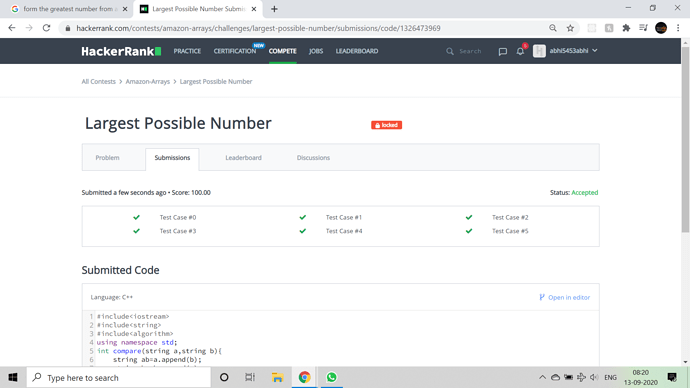690x388 pixels.
Task: Select the Submissions tab
Action: coord(172,158)
